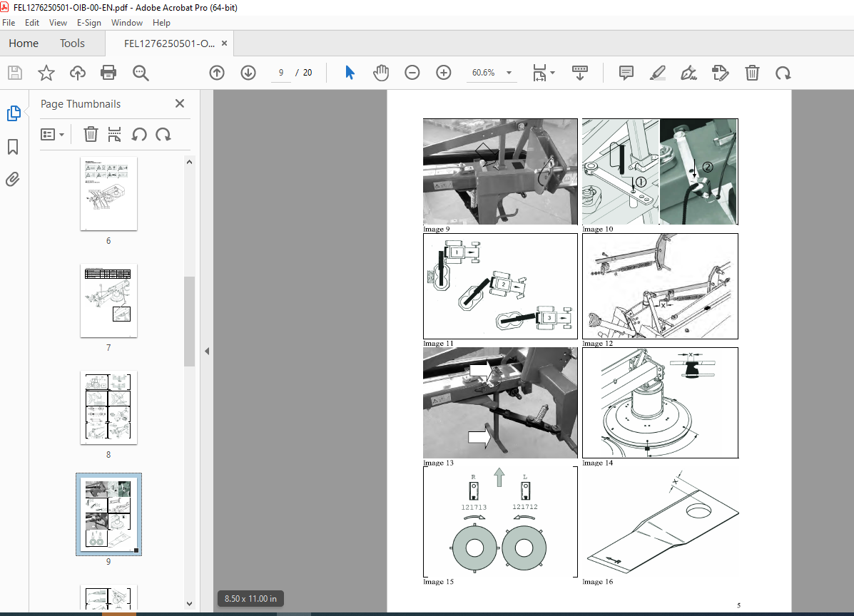Click the delete page trash icon in toolbar
The height and width of the screenshot is (616, 854).
pyautogui.click(x=752, y=73)
